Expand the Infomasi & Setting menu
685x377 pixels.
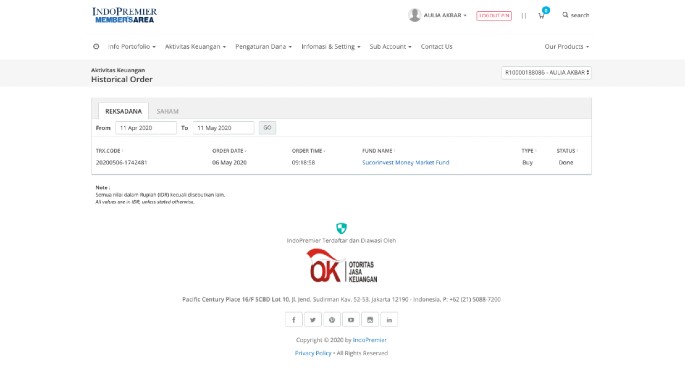[331, 46]
